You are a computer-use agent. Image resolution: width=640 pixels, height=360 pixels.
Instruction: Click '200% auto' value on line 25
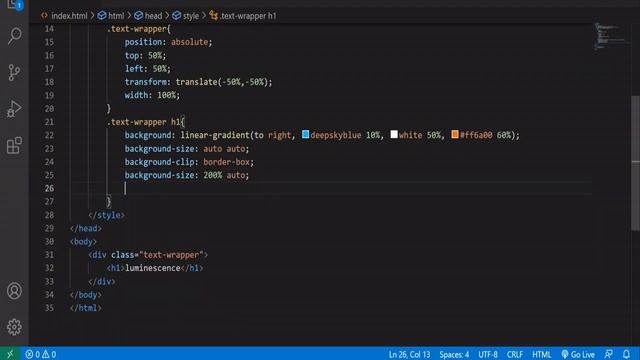[224, 175]
